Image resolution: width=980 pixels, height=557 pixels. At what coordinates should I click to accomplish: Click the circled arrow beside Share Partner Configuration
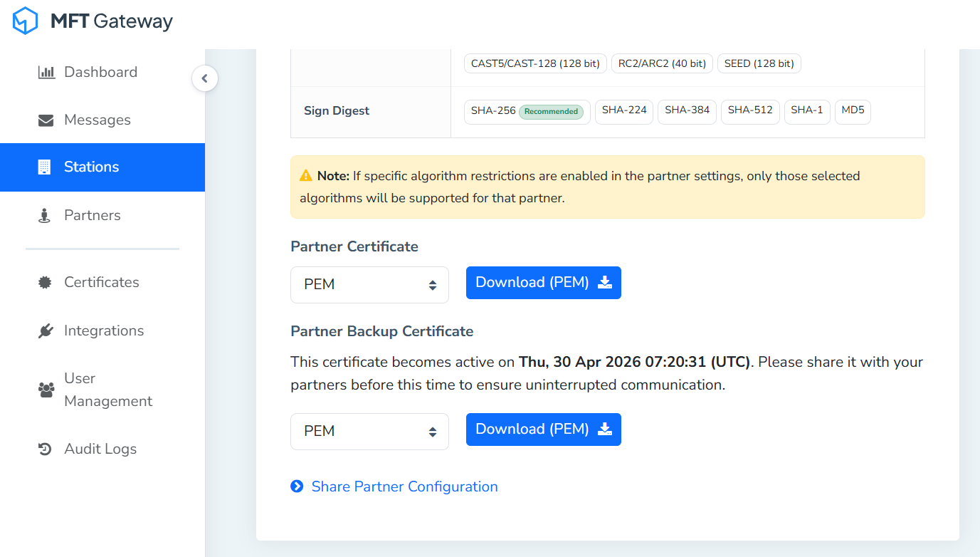[x=297, y=486]
